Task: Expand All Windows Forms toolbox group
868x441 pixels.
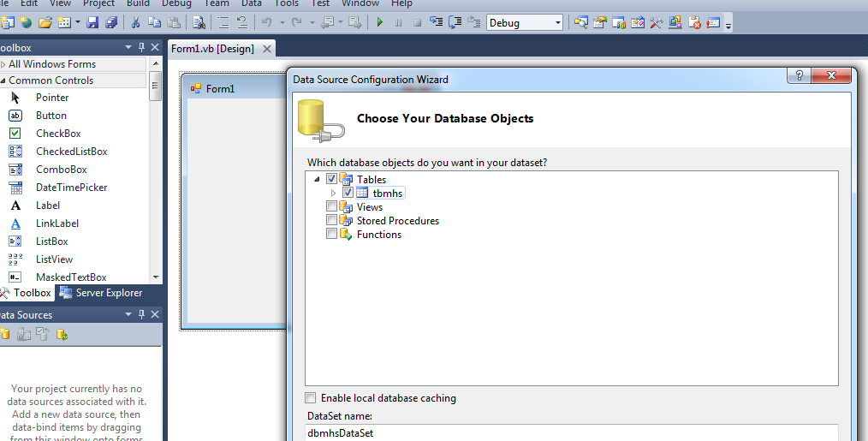Action: pos(3,64)
